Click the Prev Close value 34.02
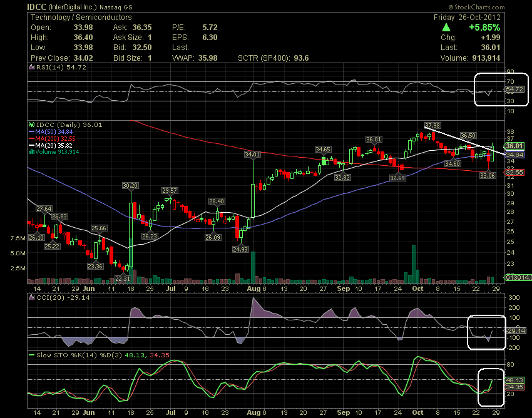Viewport: 532px width, 418px height. [83, 58]
